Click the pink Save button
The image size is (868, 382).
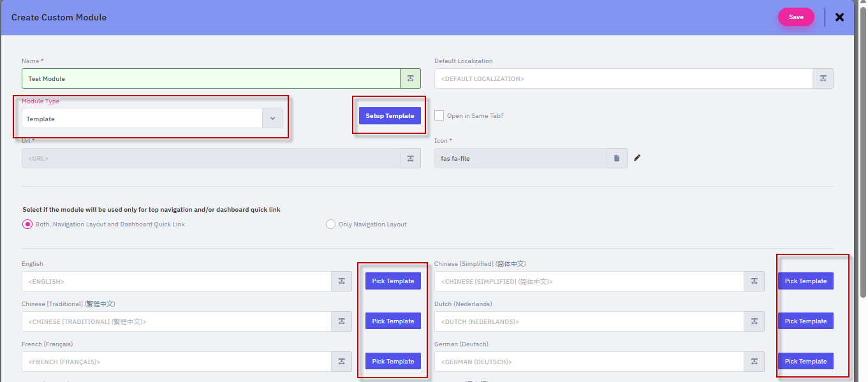tap(795, 17)
